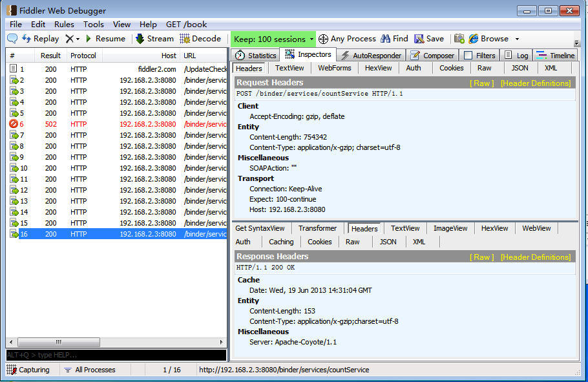Switch to the Composer tab
588x382 pixels.
(x=432, y=56)
